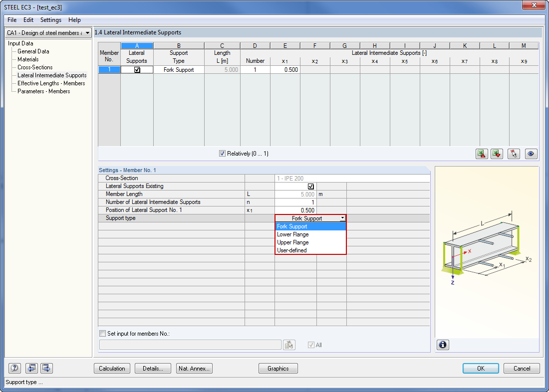Select General Data in the tree

[x=33, y=51]
